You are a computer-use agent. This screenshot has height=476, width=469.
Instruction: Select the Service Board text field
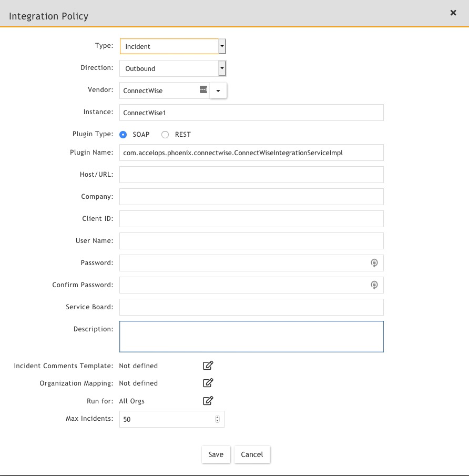click(x=251, y=307)
